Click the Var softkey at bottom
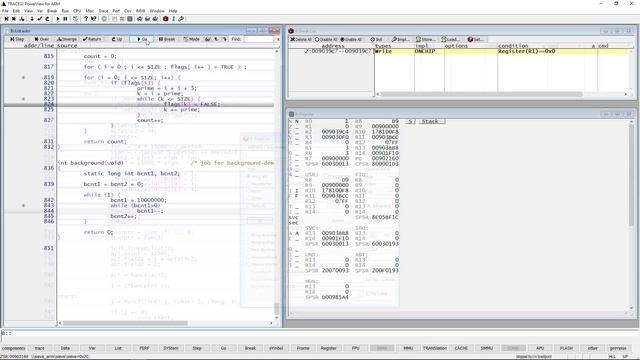Viewport: 640px width, 360px height. pos(92,348)
